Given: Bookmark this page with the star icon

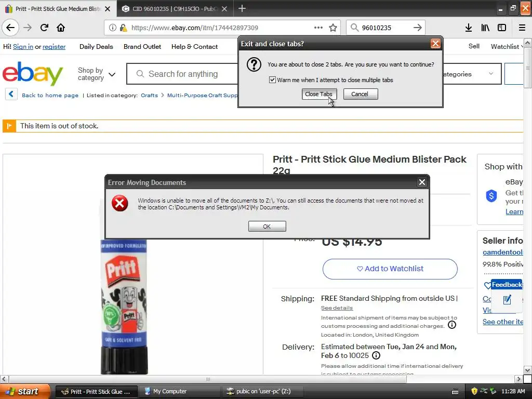Looking at the screenshot, I should (x=333, y=28).
